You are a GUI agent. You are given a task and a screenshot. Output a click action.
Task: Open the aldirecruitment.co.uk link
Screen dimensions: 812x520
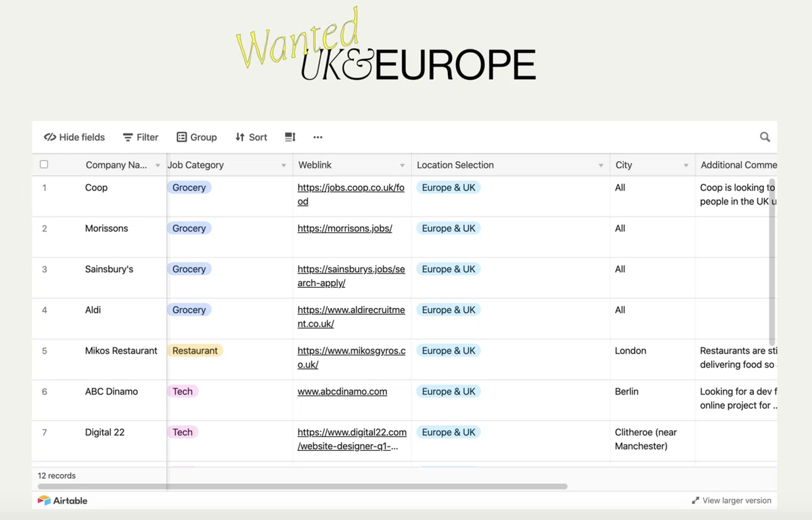351,316
